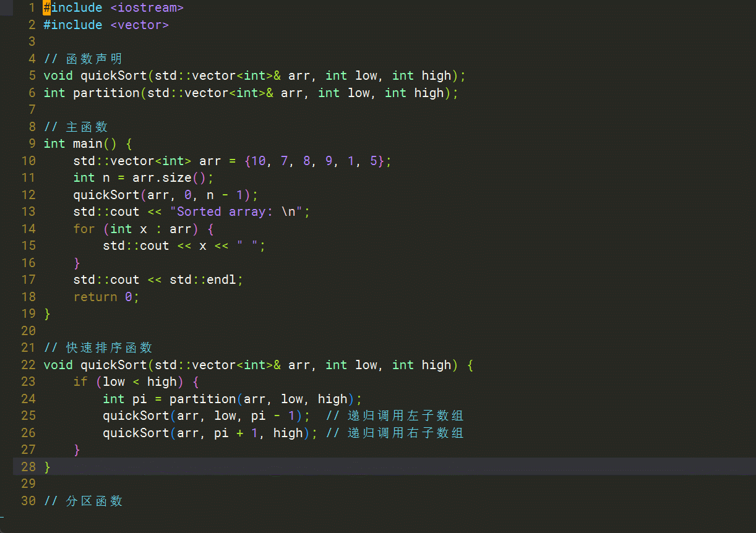Click the pi variable declaration on line 24
756x533 pixels.
tap(140, 399)
